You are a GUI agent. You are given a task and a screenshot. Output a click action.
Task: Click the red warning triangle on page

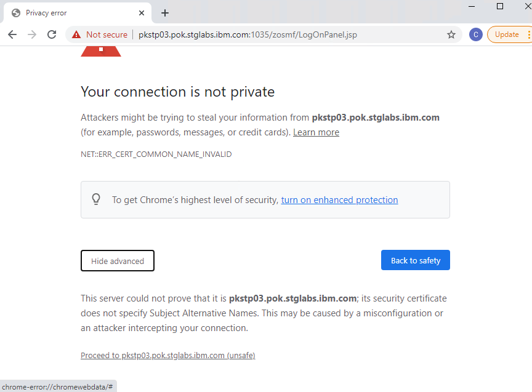click(x=101, y=52)
